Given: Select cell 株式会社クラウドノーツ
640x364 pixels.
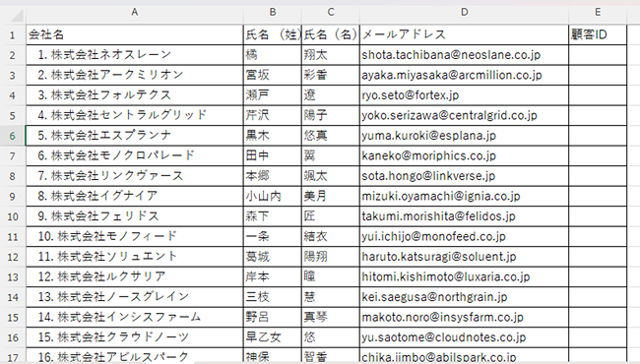Looking at the screenshot, I should tap(135, 337).
